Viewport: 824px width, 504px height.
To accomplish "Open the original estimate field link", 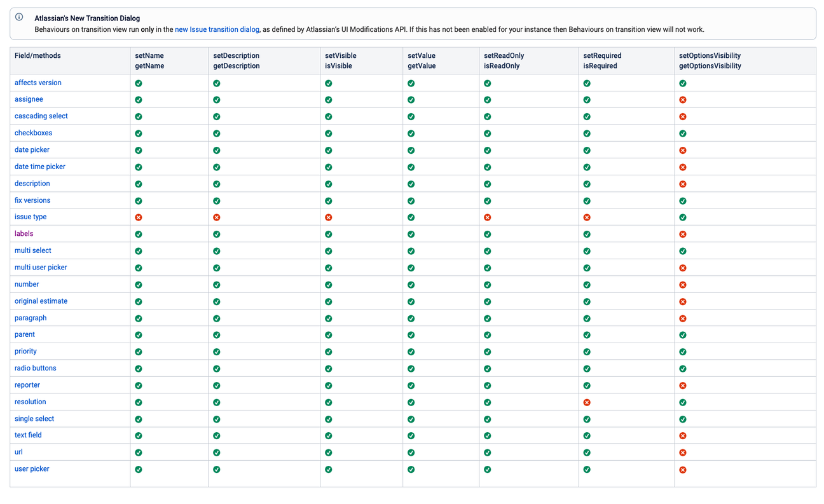I will (41, 301).
